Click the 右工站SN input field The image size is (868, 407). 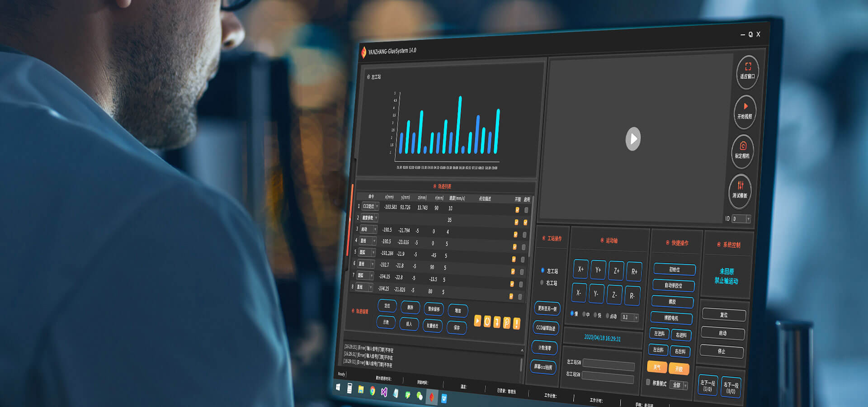coord(608,378)
